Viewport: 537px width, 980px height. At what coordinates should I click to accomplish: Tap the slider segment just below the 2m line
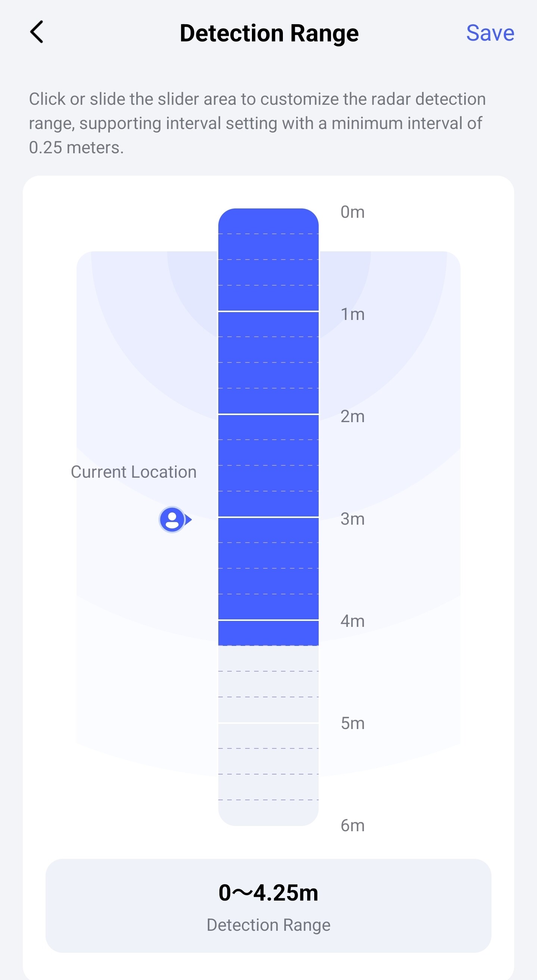(x=268, y=427)
